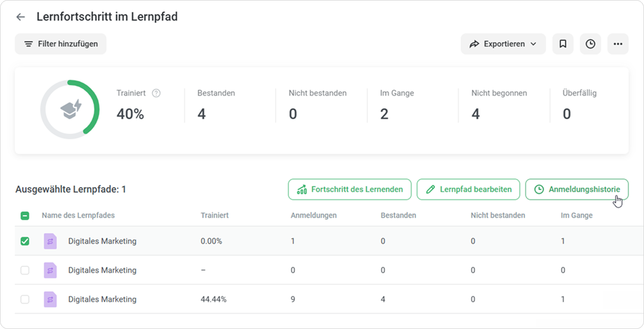Click Ausgewählte Lernpfade: 1 label
The width and height of the screenshot is (644, 329).
click(x=70, y=189)
